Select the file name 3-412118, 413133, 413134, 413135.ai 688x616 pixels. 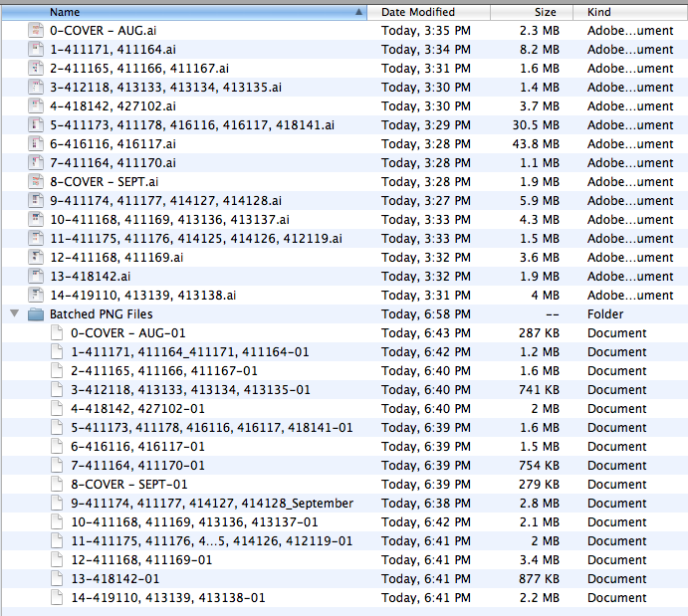165,87
